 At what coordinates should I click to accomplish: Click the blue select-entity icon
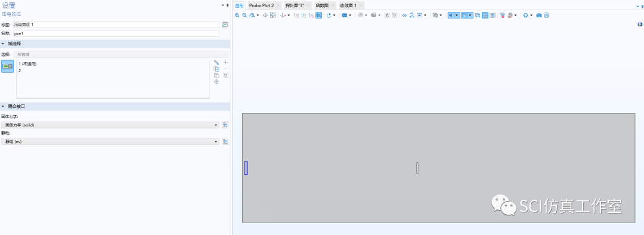point(344,15)
